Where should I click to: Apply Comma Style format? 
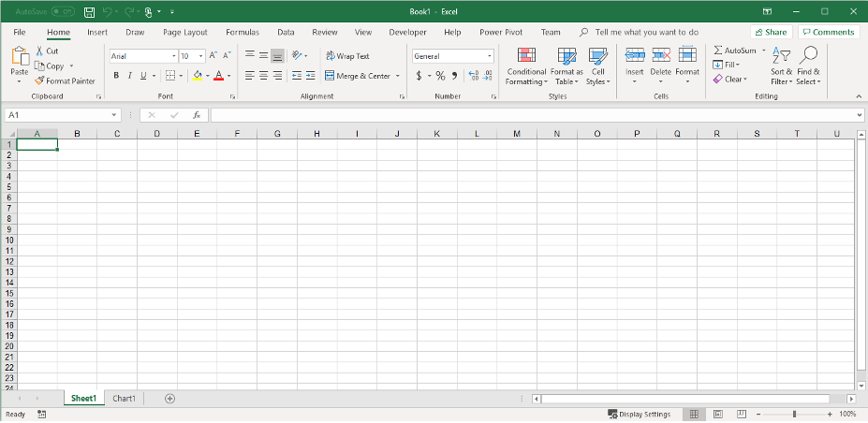(454, 76)
